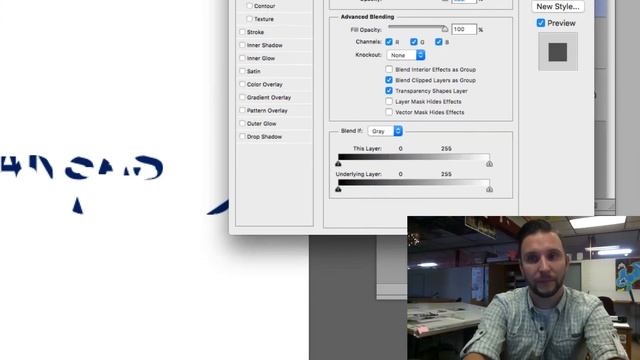
Task: Select Outer Glow in styles list
Action: pos(261,123)
